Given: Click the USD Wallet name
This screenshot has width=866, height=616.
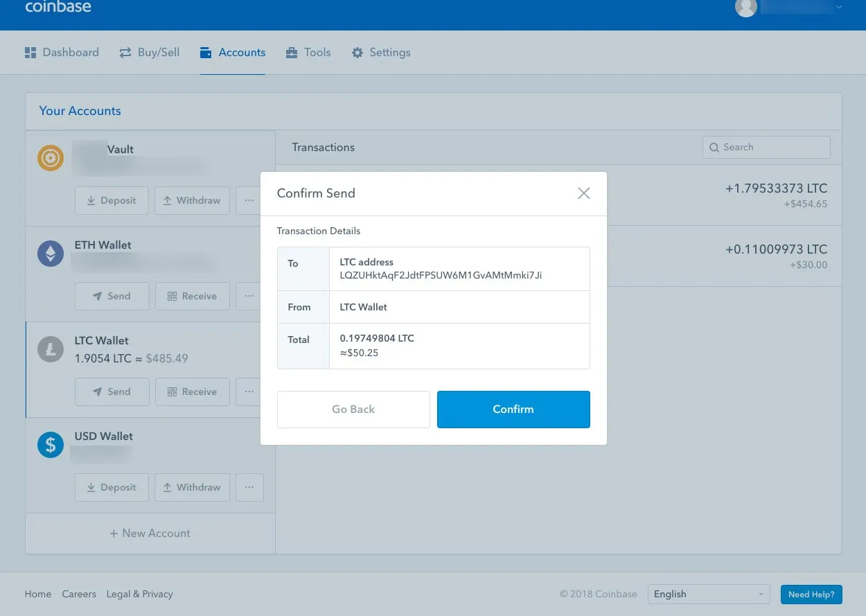Looking at the screenshot, I should tap(104, 437).
